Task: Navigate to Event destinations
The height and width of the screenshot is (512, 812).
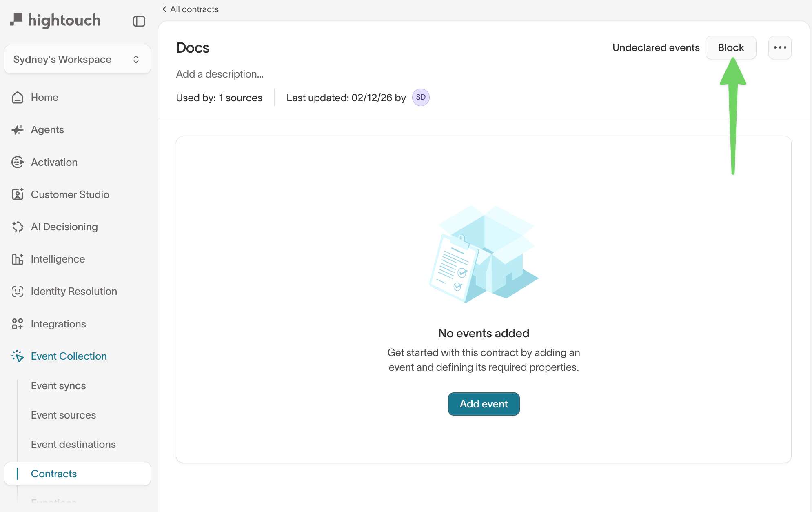Action: click(x=73, y=444)
